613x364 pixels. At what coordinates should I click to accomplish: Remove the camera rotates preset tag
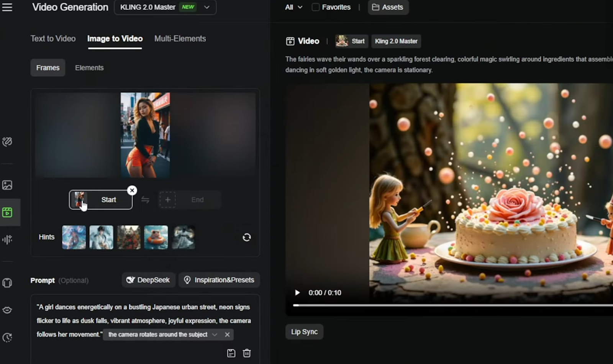tap(227, 334)
